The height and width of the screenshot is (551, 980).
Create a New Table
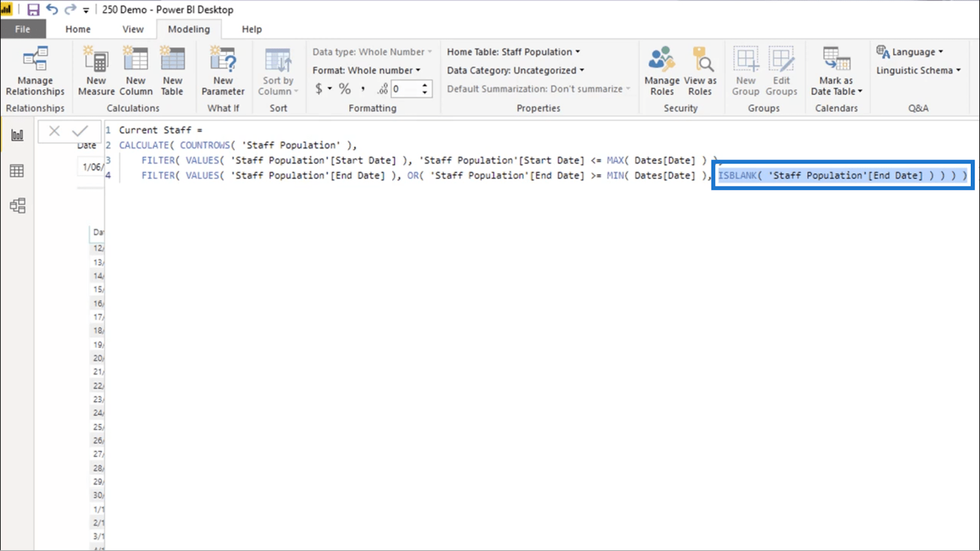[x=173, y=71]
